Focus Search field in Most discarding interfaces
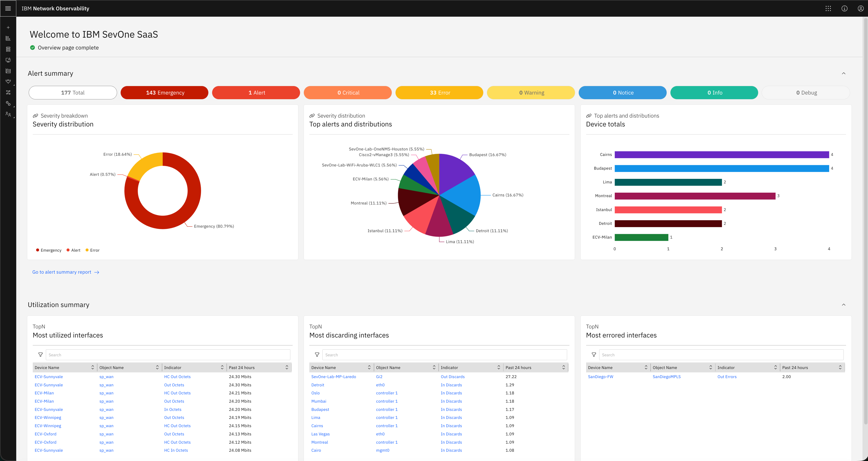Screen dimensions: 868x461 pyautogui.click(x=444, y=355)
